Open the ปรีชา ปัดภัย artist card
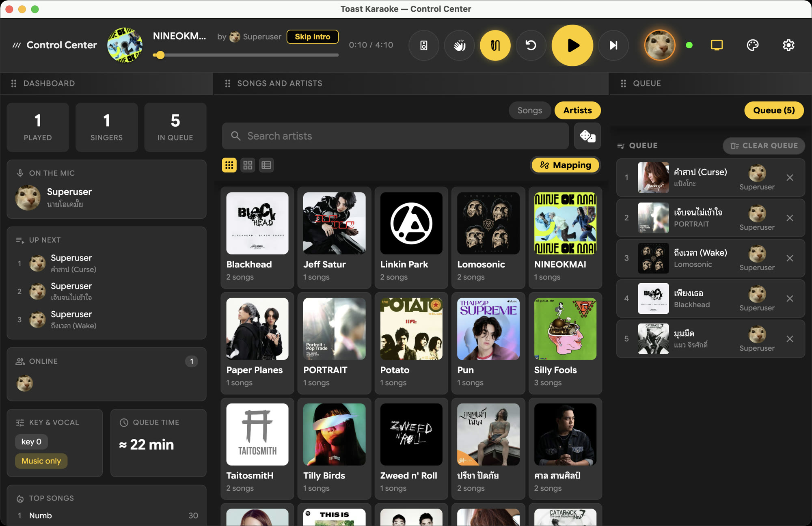 pos(488,449)
